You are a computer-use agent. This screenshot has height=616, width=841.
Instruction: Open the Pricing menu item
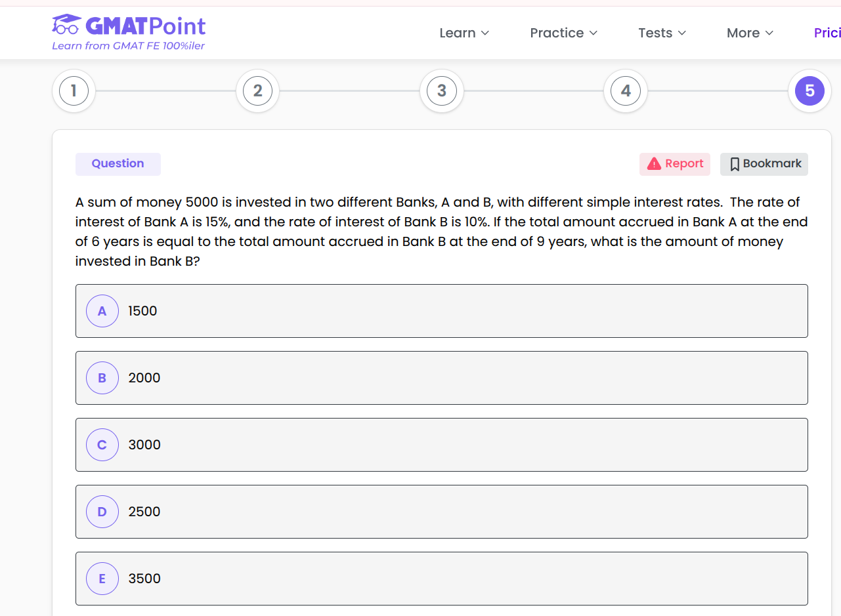[827, 33]
